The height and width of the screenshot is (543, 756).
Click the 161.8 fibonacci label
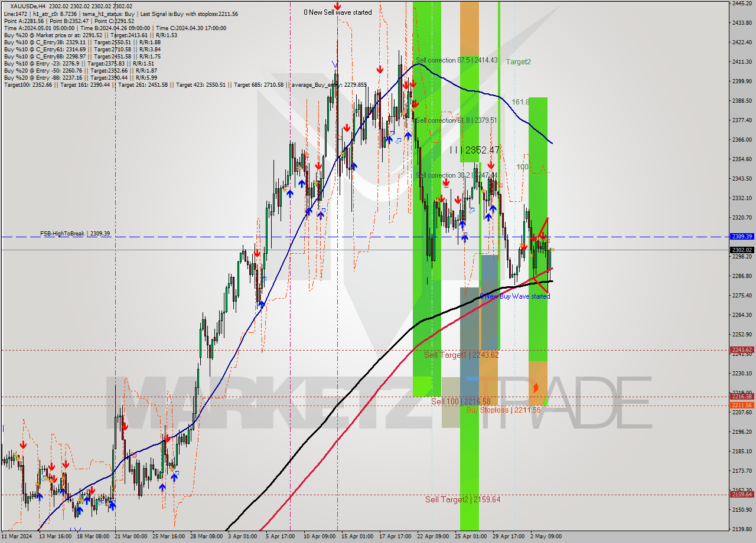tap(520, 102)
